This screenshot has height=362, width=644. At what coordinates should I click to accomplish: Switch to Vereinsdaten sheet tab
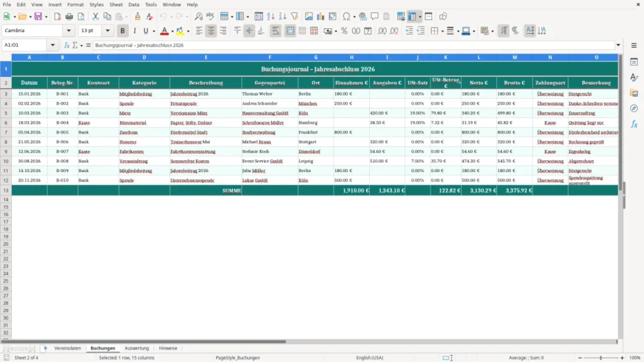68,348
